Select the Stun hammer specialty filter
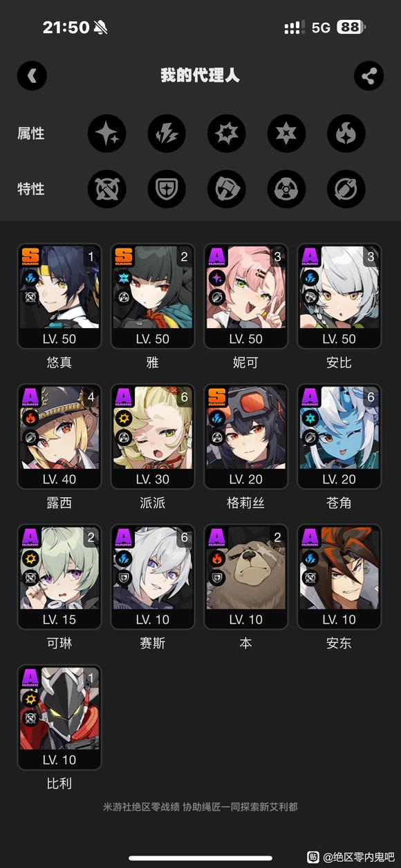The height and width of the screenshot is (868, 401). [227, 189]
